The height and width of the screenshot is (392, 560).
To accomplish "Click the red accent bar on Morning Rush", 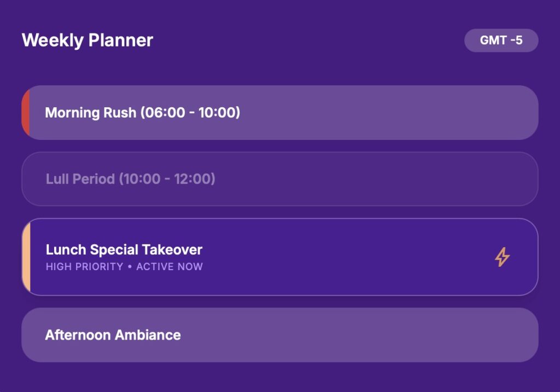I will pyautogui.click(x=26, y=113).
